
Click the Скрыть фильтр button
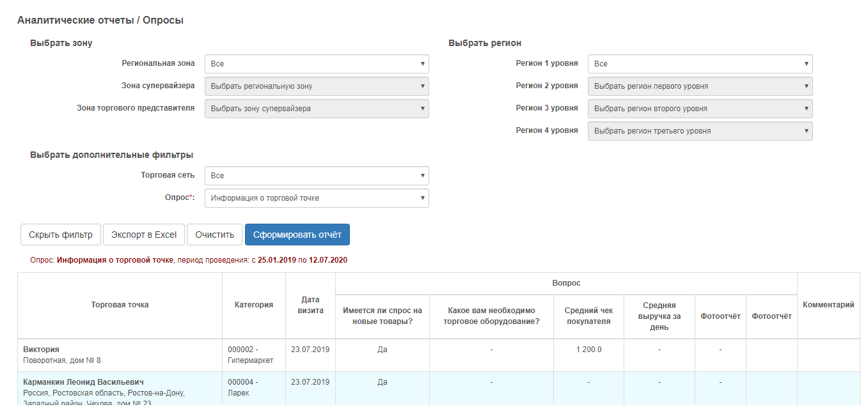61,235
